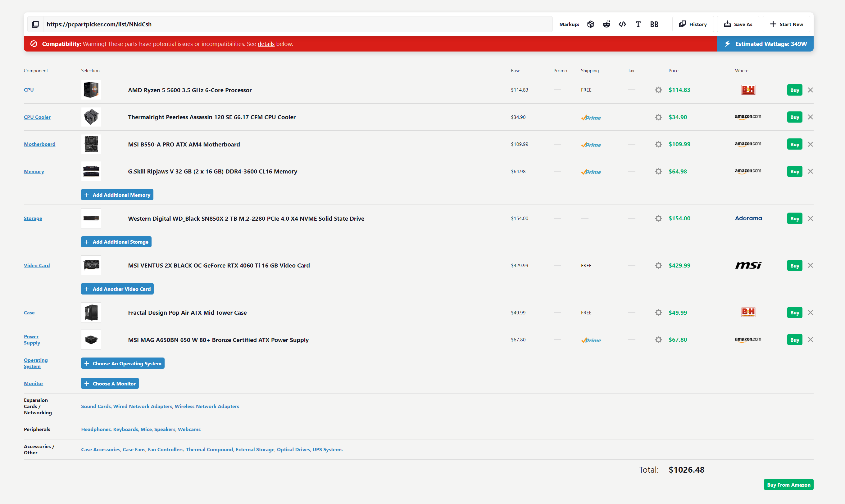
Task: Remove the Fractal Design Pop Air case
Action: coord(810,313)
